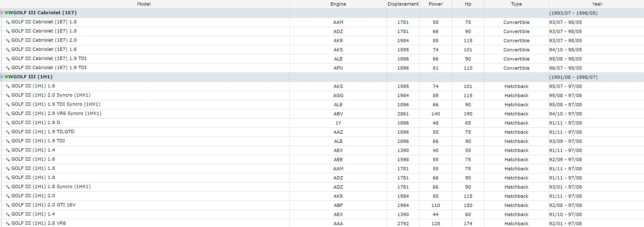Click Hatchback in the AEE row

(x=516, y=160)
